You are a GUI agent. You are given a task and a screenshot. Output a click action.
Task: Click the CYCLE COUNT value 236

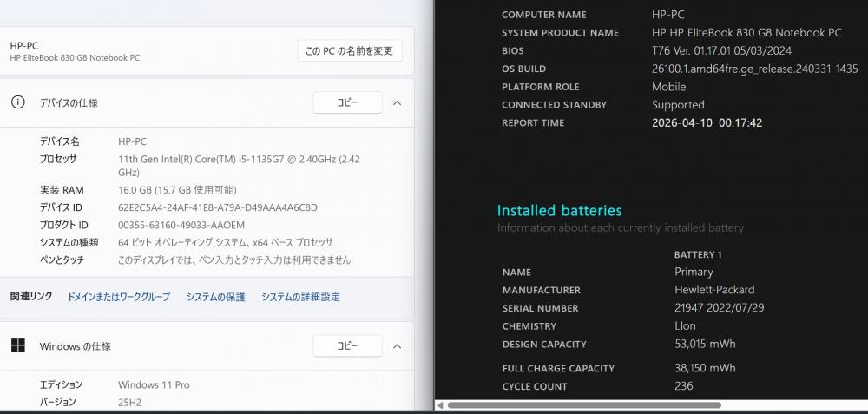683,386
